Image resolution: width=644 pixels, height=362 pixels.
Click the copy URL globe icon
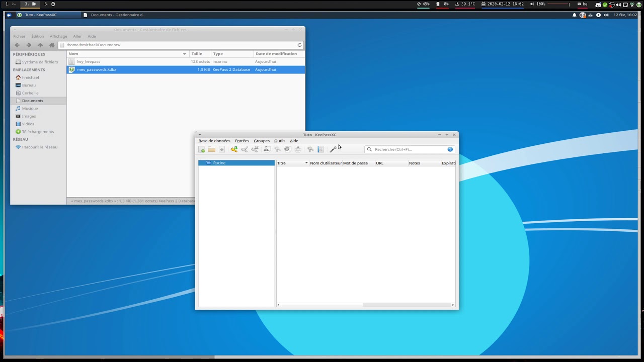pos(287,149)
